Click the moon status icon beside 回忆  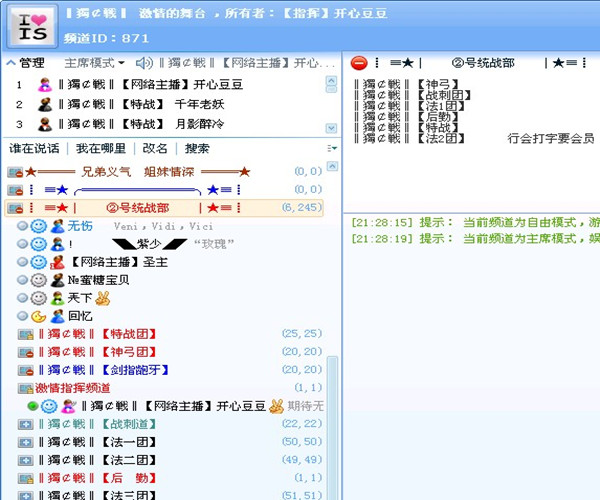pyautogui.click(x=39, y=316)
